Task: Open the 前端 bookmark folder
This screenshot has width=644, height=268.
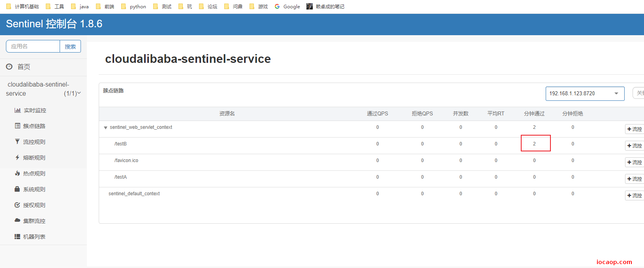Action: coord(105,6)
